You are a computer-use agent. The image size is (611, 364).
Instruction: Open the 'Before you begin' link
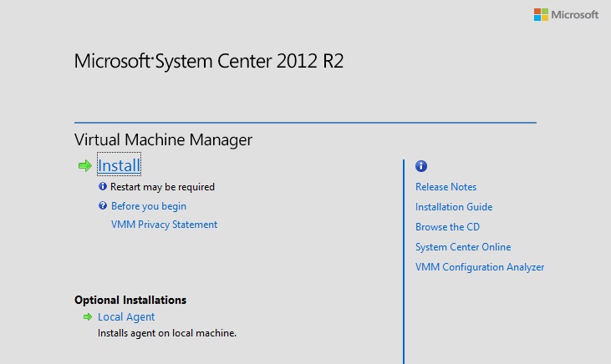point(148,206)
